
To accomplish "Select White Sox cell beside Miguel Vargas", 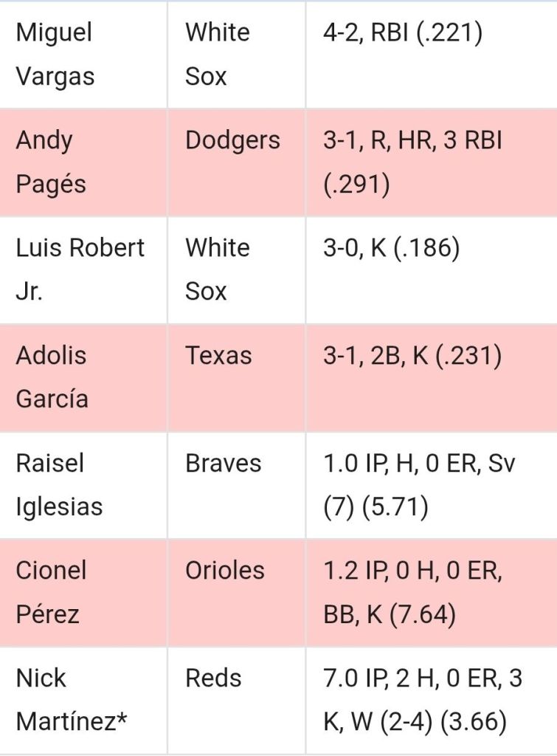I will pyautogui.click(x=237, y=55).
